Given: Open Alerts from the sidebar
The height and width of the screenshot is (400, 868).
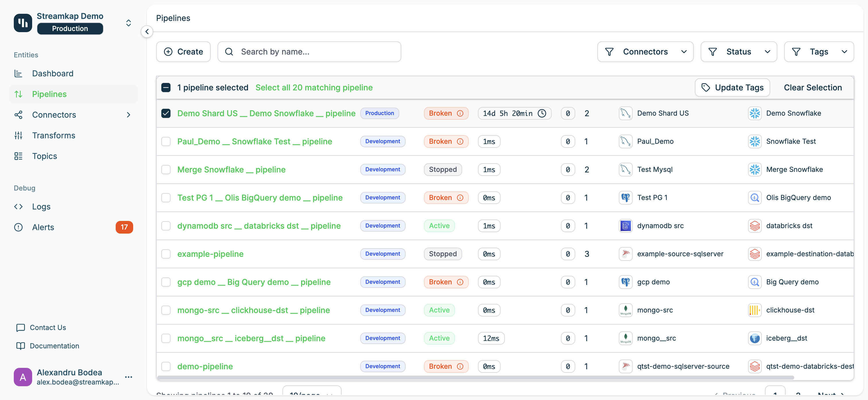Looking at the screenshot, I should tap(43, 227).
